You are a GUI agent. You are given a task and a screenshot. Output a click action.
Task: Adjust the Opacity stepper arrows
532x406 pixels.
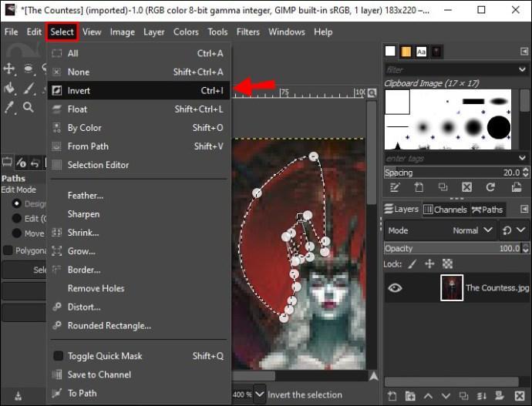coord(526,248)
